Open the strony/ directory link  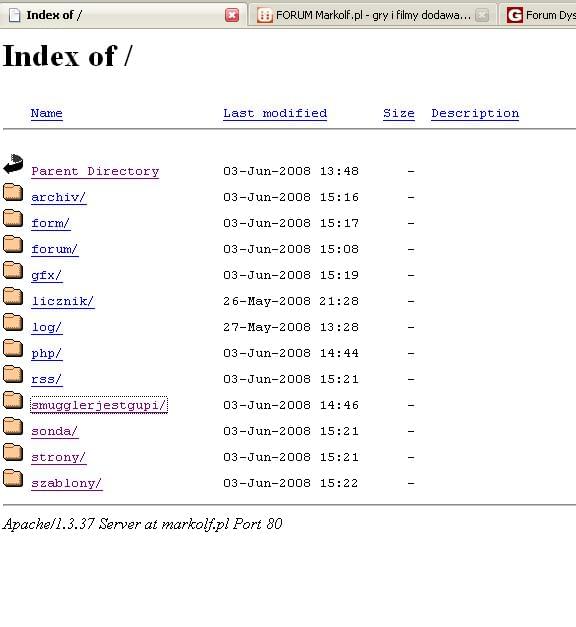[59, 457]
